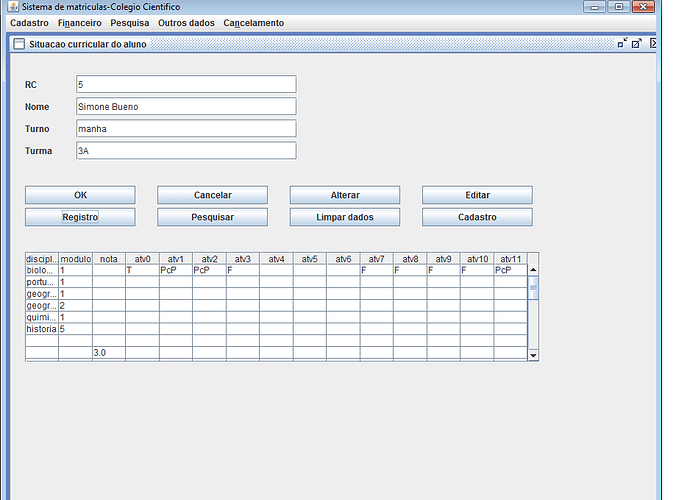Select the biolo... row discipline cell
690x500 pixels.
coord(42,270)
